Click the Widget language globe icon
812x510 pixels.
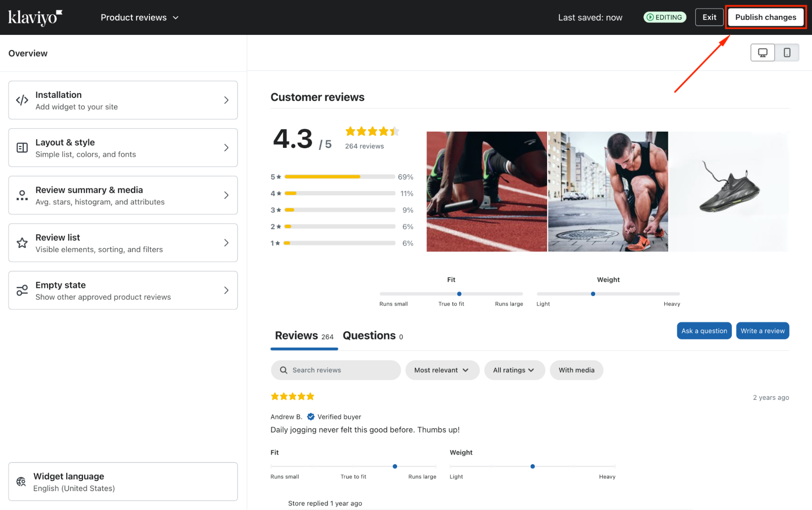tap(21, 482)
